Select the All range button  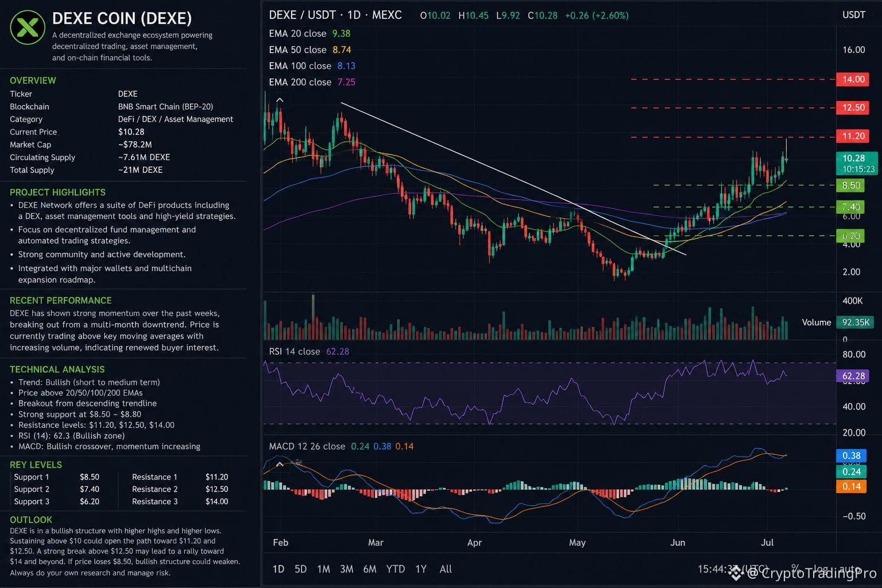pyautogui.click(x=446, y=569)
